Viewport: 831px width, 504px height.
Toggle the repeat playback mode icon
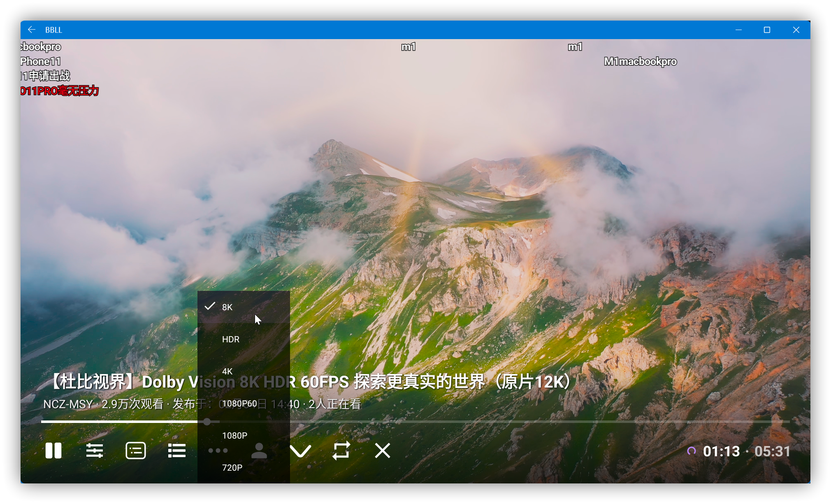click(341, 451)
